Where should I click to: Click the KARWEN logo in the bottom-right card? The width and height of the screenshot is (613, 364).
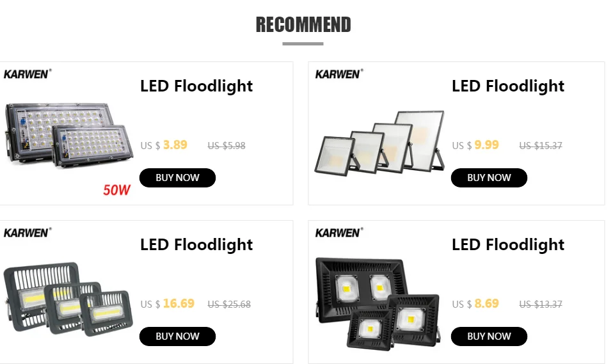pos(338,232)
